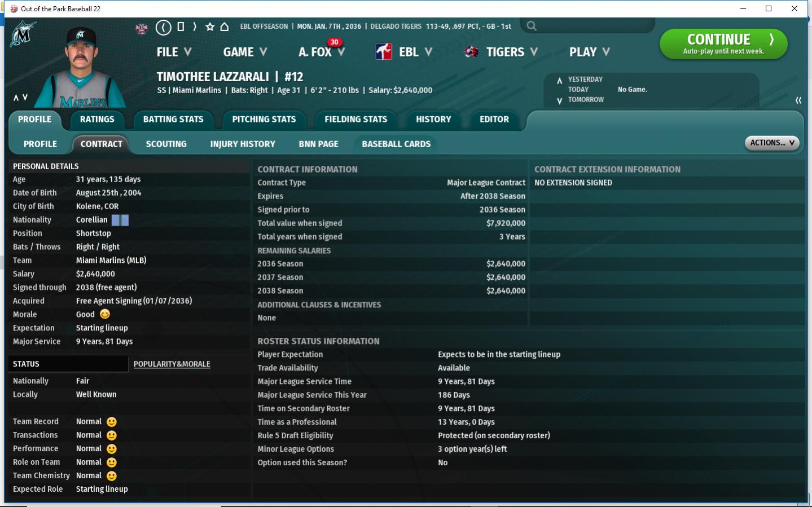Open the INJURY HISTORY sub-tab
812x507 pixels.
coord(243,144)
